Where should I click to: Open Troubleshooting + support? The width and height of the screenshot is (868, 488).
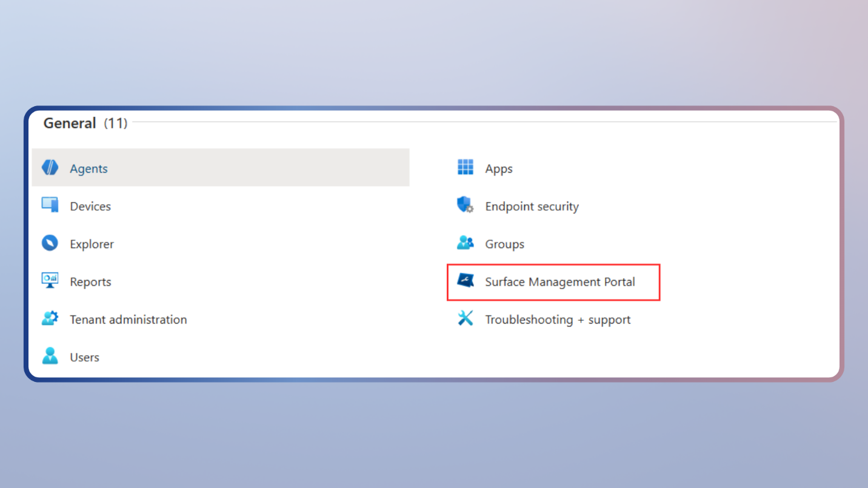click(558, 319)
